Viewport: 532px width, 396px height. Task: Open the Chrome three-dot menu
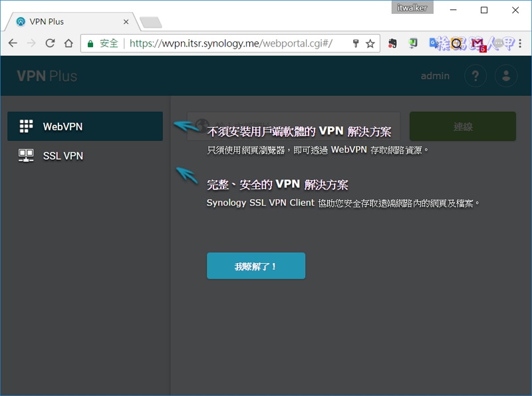pos(520,43)
